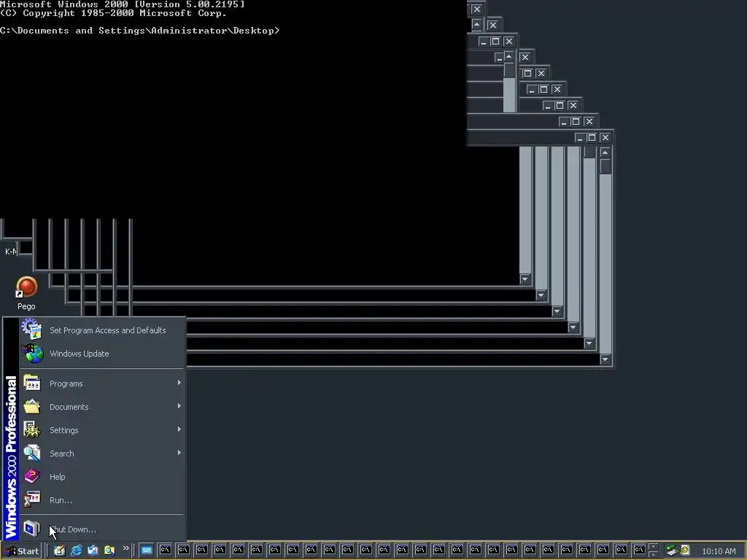Maximize the frontmost command prompt window
The image size is (747, 560).
pos(592,138)
